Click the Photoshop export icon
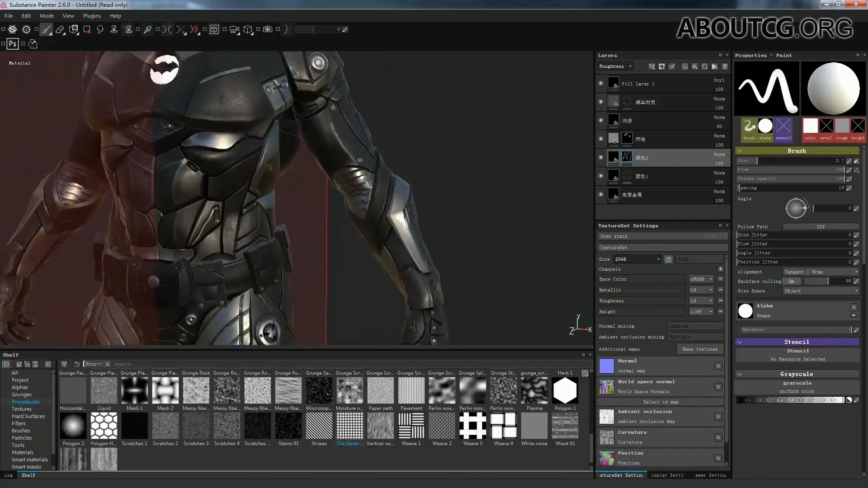 coord(13,44)
